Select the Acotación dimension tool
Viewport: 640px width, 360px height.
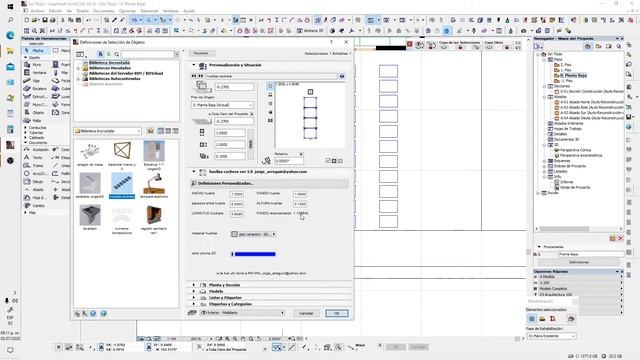[x=36, y=150]
